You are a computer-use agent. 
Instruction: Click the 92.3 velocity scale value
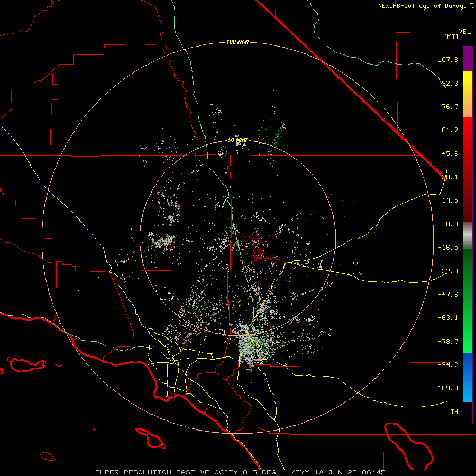click(450, 83)
